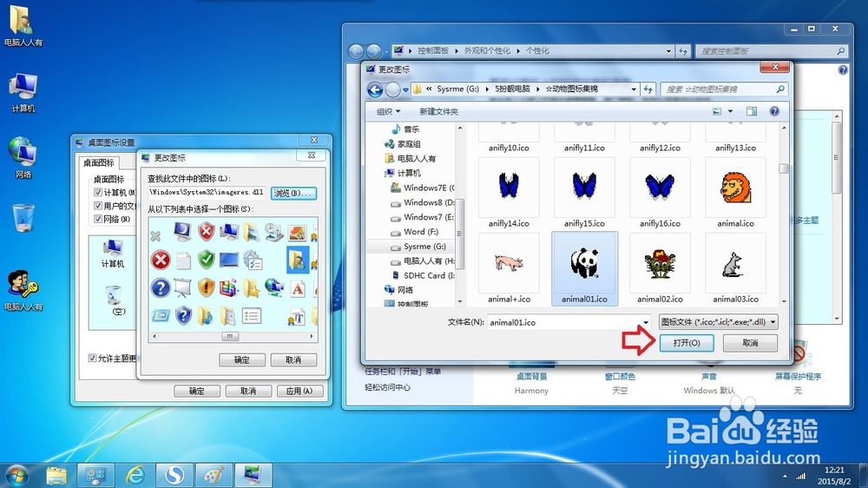Open 桌面背景 in personalization window
Screen dimensions: 868x488
pyautogui.click(x=531, y=377)
